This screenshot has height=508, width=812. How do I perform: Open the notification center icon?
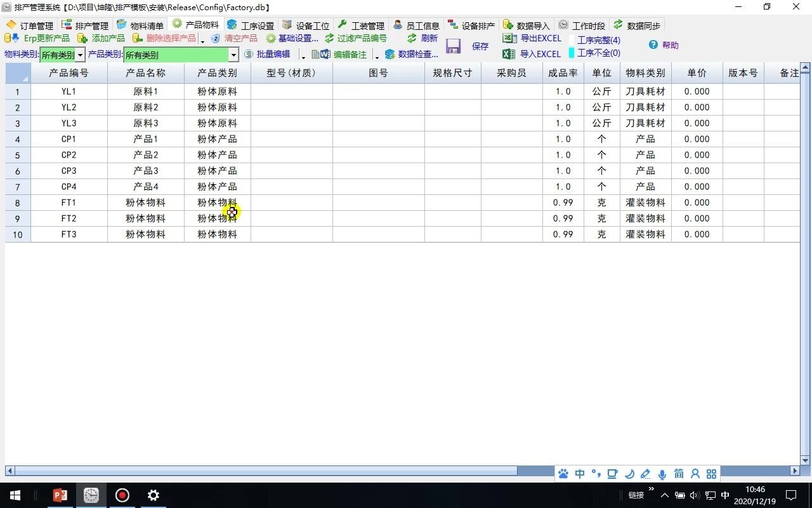[791, 495]
